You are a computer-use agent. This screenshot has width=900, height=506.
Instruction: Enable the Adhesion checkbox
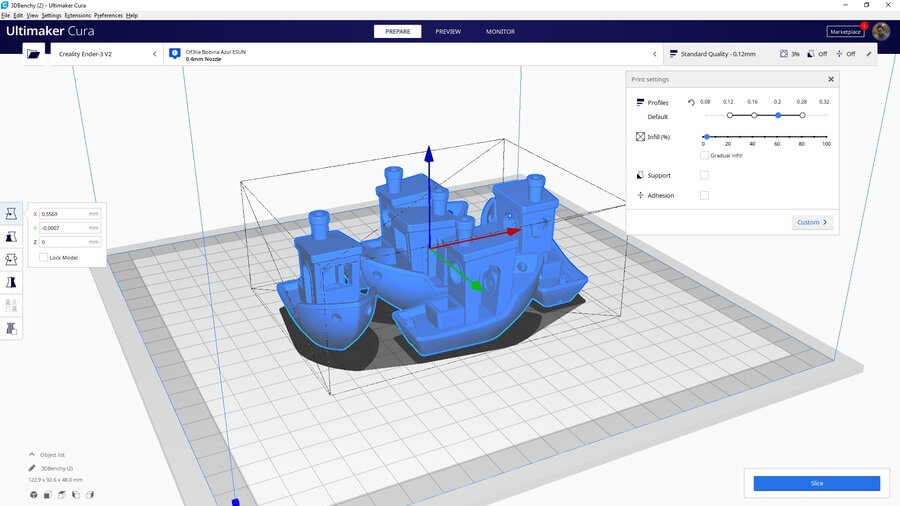[x=704, y=196]
